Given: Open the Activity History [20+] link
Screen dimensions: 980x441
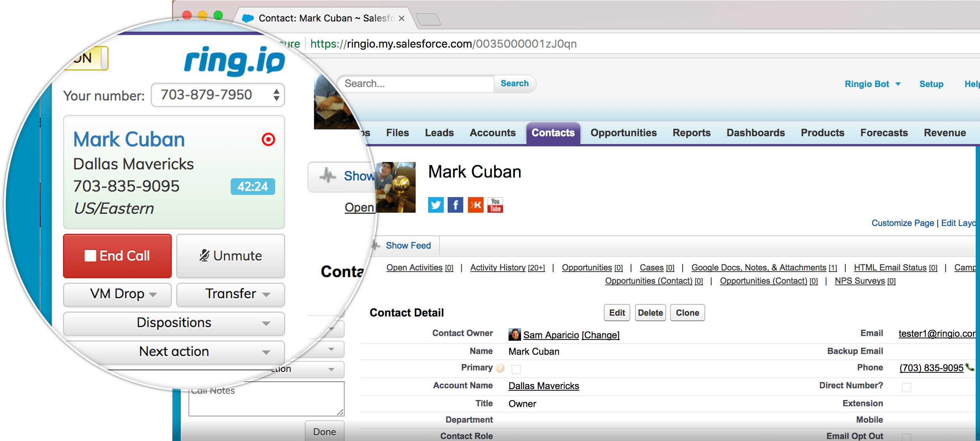Looking at the screenshot, I should 507,267.
